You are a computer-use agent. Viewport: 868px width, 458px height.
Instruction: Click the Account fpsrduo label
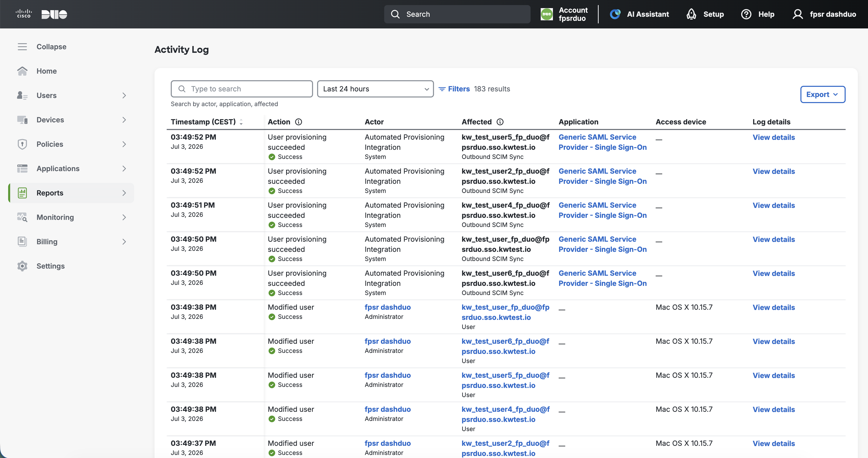click(573, 14)
